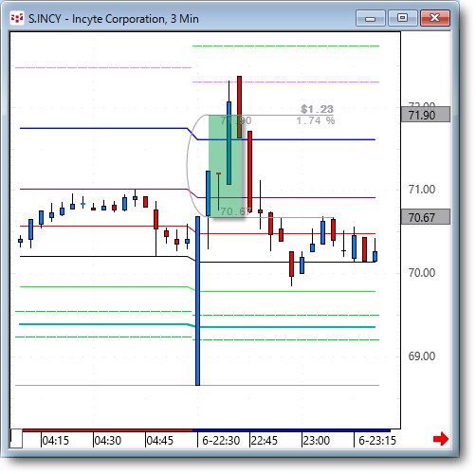Click the red session bar on time axis
Image resolution: width=476 pixels, height=474 pixels.
[107, 430]
